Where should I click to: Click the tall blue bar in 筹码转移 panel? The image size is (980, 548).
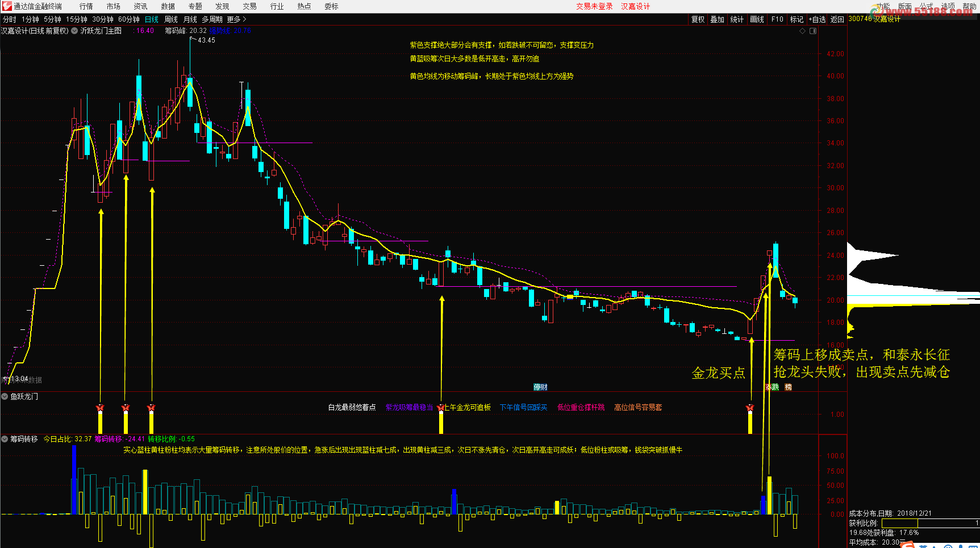74,480
